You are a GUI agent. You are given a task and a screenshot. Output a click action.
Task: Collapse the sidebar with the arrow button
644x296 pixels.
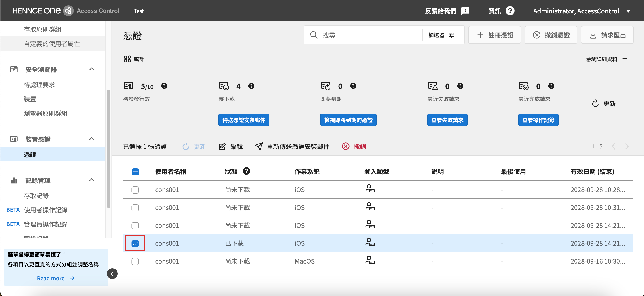click(x=112, y=274)
